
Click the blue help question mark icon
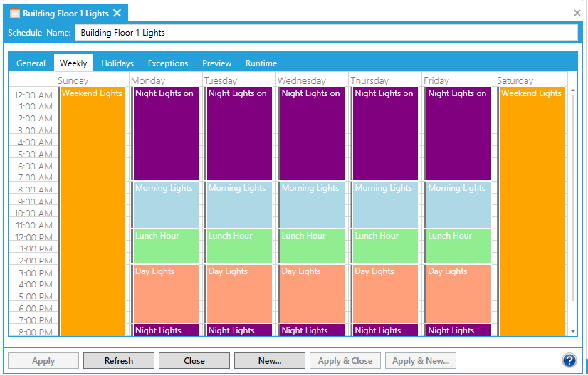(x=569, y=360)
